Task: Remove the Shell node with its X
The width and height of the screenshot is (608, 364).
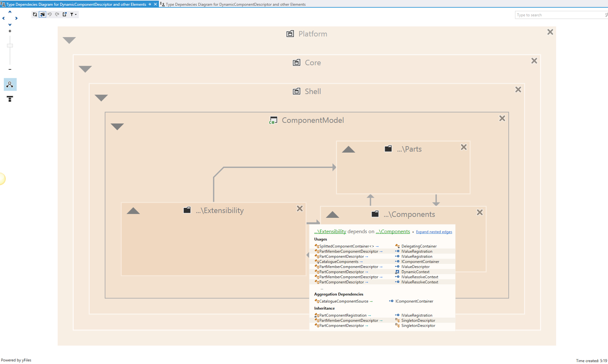Action: 518,90
